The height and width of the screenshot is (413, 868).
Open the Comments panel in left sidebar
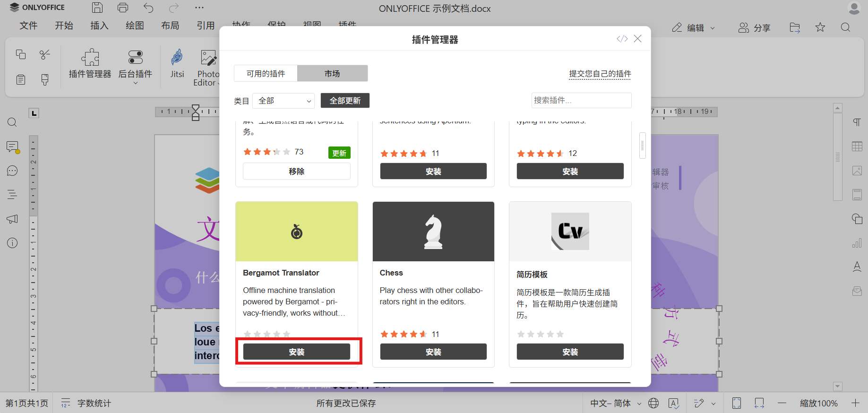(12, 147)
